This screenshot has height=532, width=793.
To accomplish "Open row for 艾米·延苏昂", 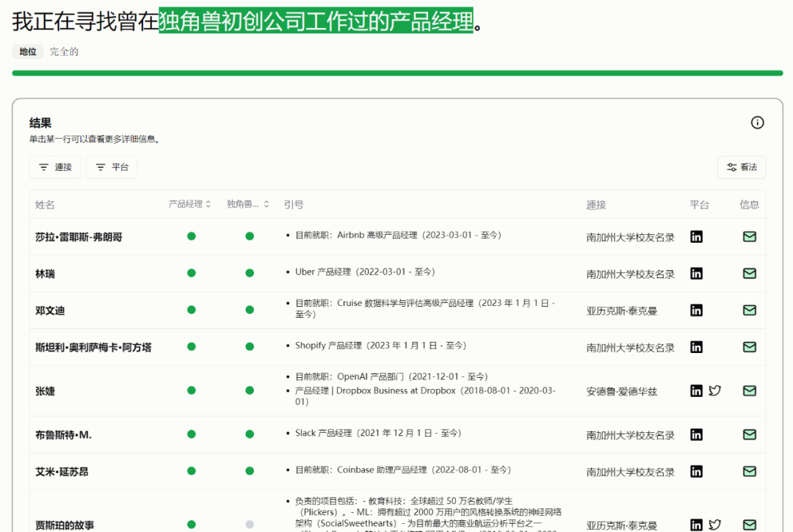I will [x=397, y=471].
